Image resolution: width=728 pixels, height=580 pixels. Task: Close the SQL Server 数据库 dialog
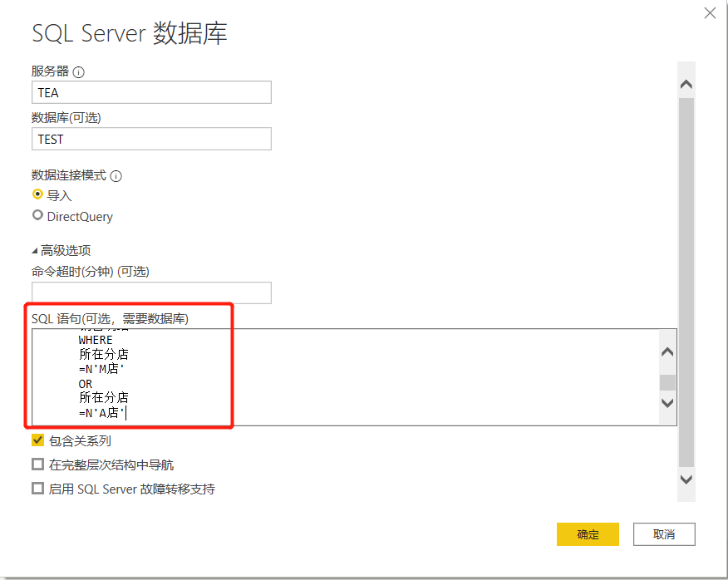(710, 13)
